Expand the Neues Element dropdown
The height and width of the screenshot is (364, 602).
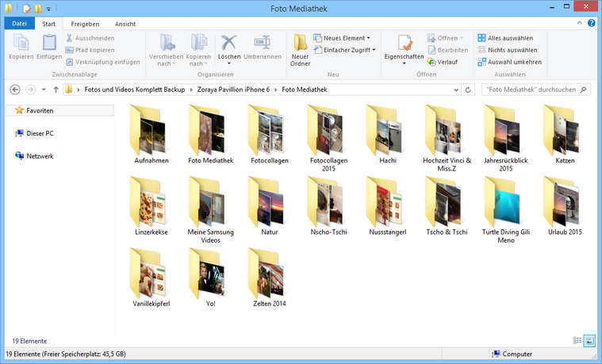pyautogui.click(x=342, y=38)
